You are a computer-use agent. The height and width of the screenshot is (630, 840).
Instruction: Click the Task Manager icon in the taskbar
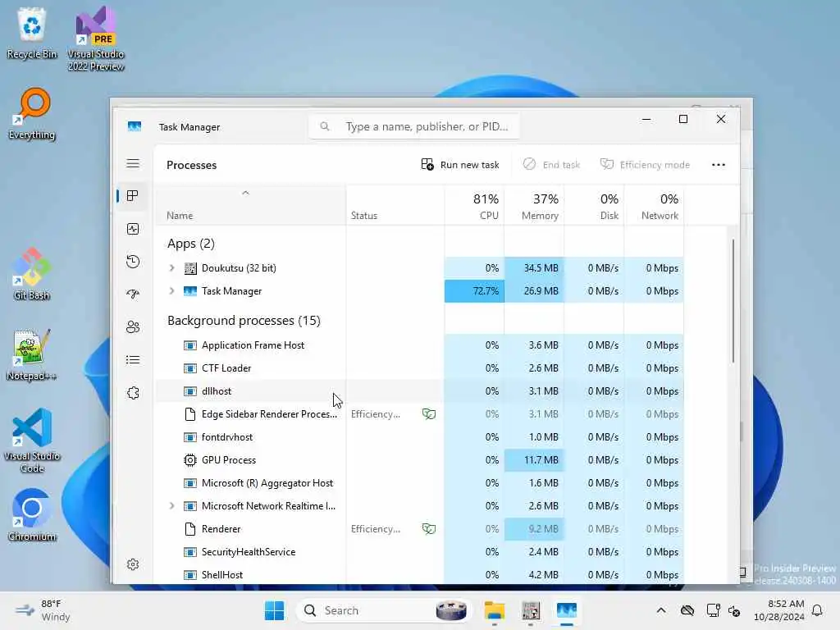tap(566, 610)
